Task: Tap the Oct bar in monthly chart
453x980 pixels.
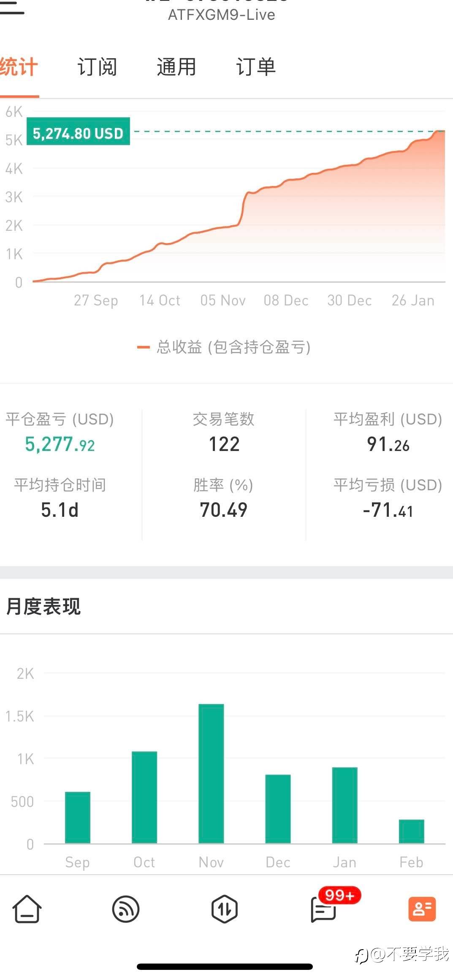Action: tap(144, 797)
